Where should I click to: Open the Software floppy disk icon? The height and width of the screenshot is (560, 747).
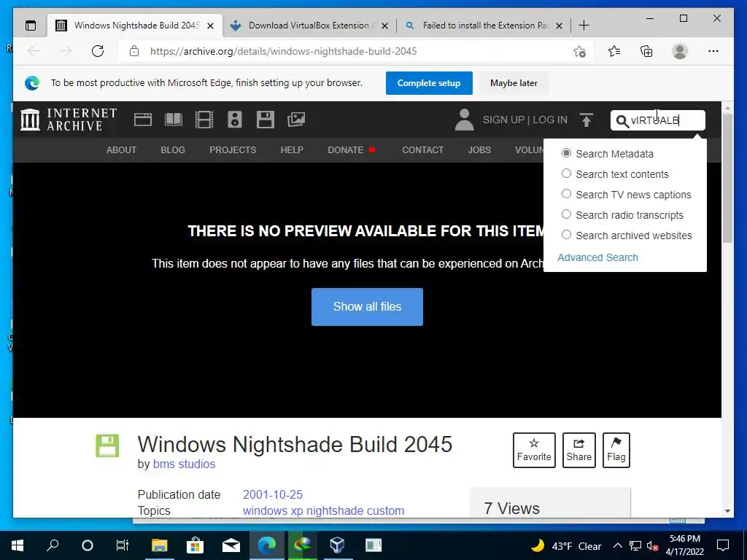tap(266, 119)
